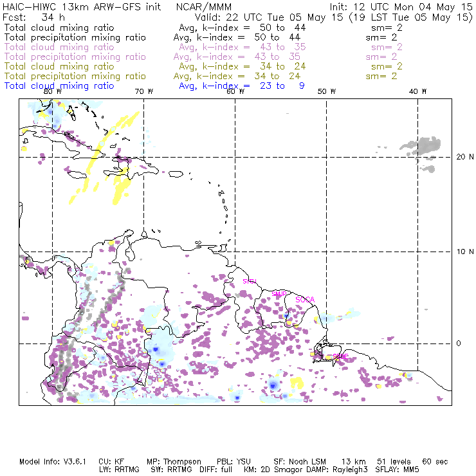Click the "60 sec" time step text
This screenshot has width=476, height=476.
(435, 462)
